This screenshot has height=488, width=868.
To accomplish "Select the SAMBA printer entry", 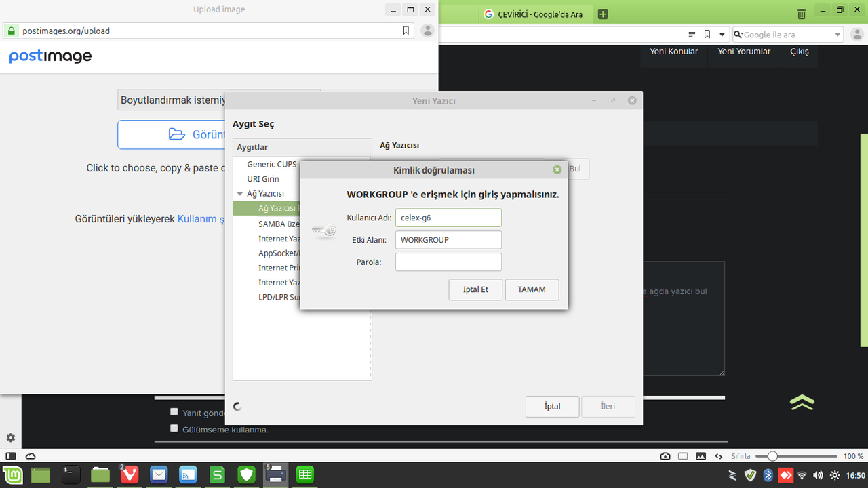I will [279, 224].
